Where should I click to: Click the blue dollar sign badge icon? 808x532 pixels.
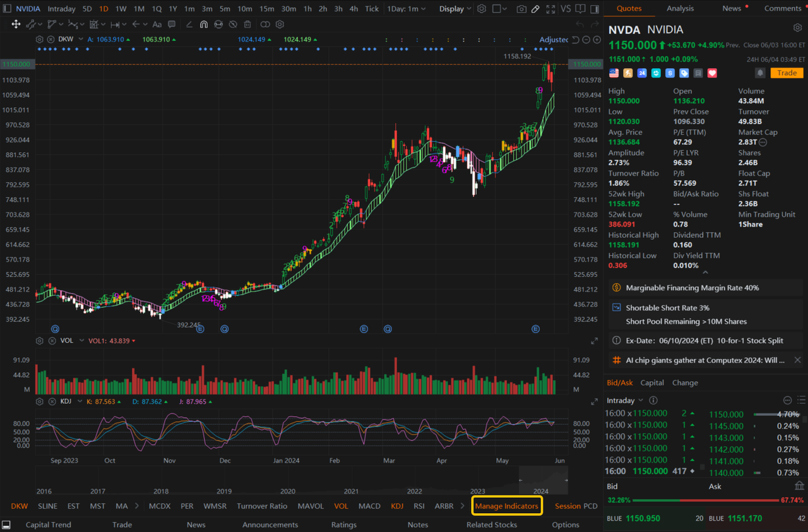point(670,73)
